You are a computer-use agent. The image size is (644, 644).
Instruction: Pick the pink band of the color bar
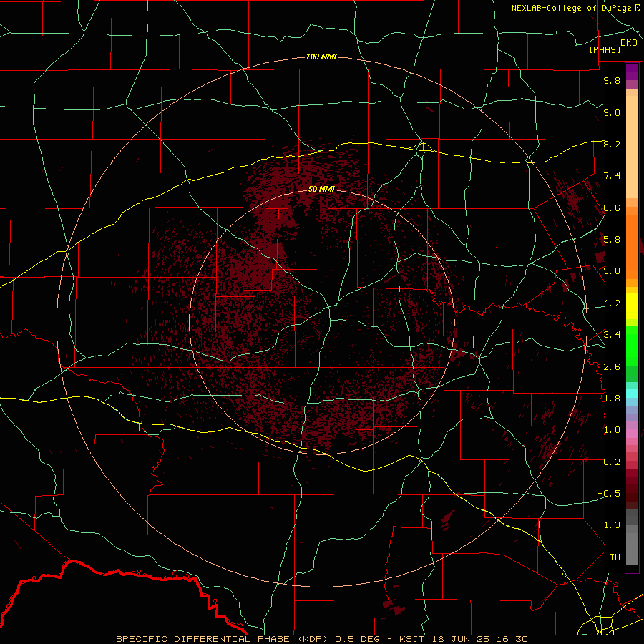632,434
